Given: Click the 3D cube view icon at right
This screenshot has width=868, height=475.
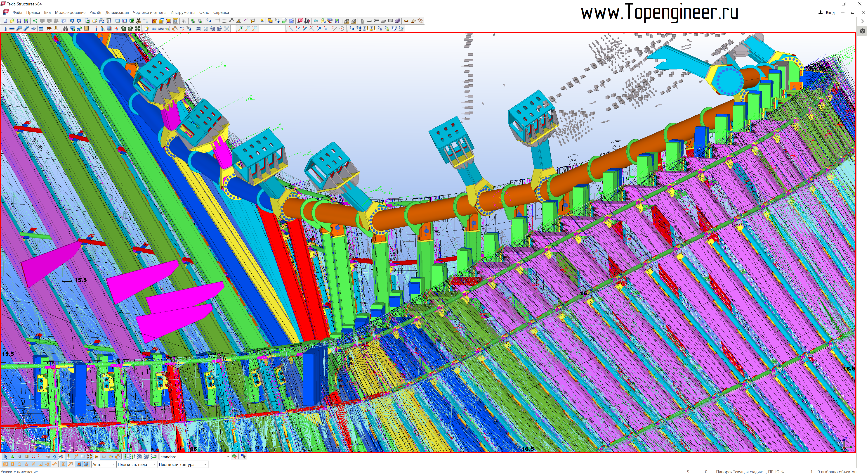Looking at the screenshot, I should pyautogui.click(x=862, y=31).
